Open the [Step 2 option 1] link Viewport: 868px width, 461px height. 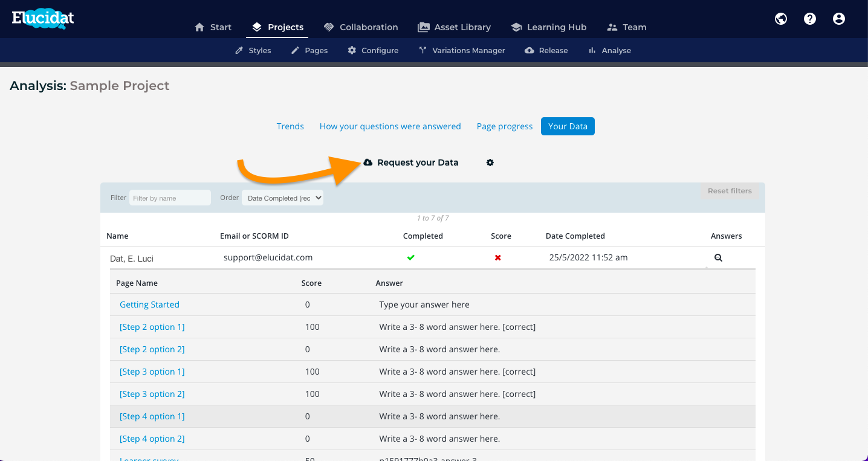pyautogui.click(x=152, y=327)
